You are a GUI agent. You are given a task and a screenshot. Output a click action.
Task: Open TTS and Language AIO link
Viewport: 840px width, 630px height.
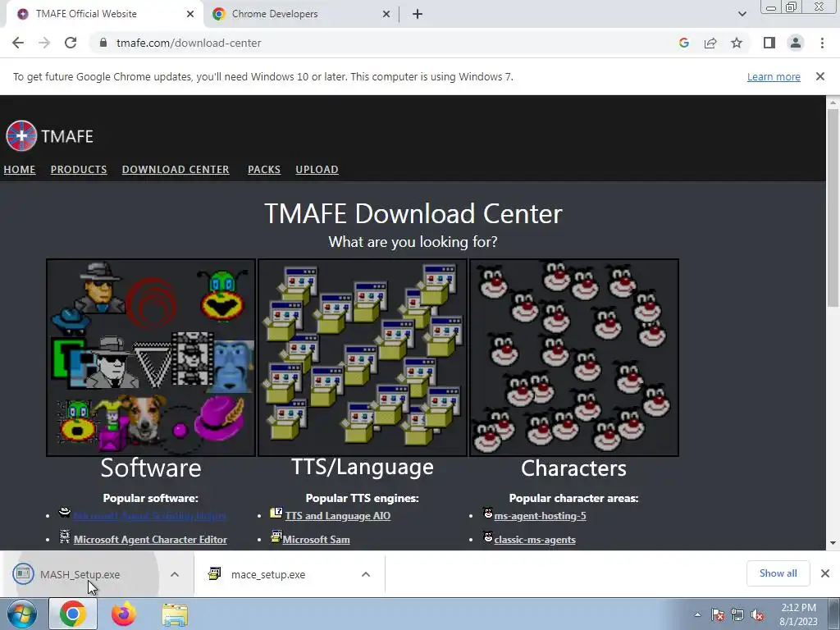pyautogui.click(x=337, y=516)
